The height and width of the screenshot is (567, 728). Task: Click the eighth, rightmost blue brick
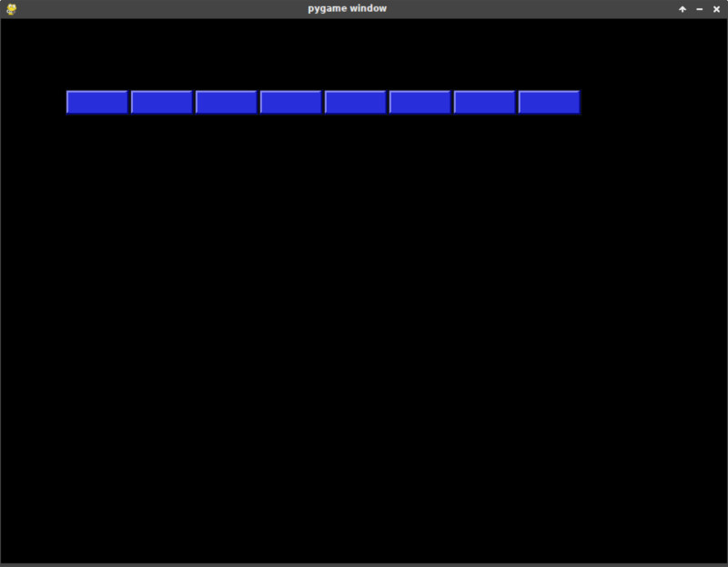(550, 102)
